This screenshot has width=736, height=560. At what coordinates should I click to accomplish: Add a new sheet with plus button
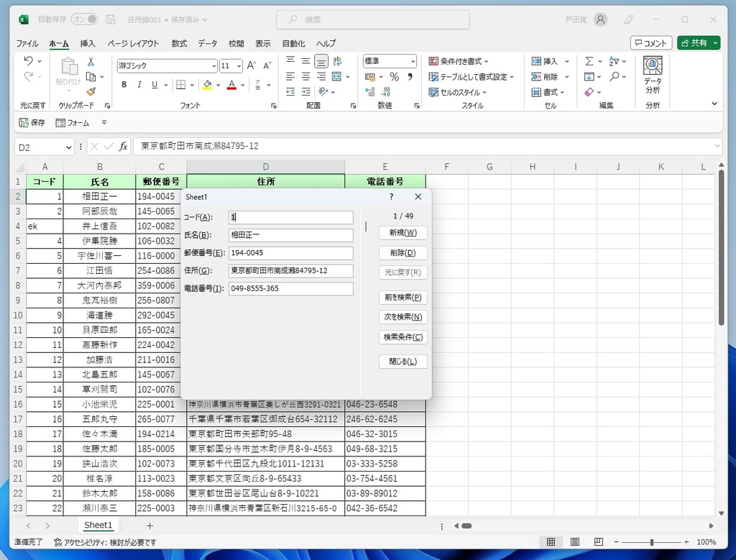pos(149,525)
